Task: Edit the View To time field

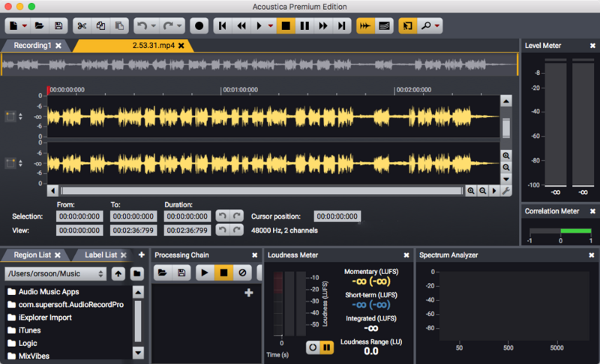Action: click(x=133, y=231)
